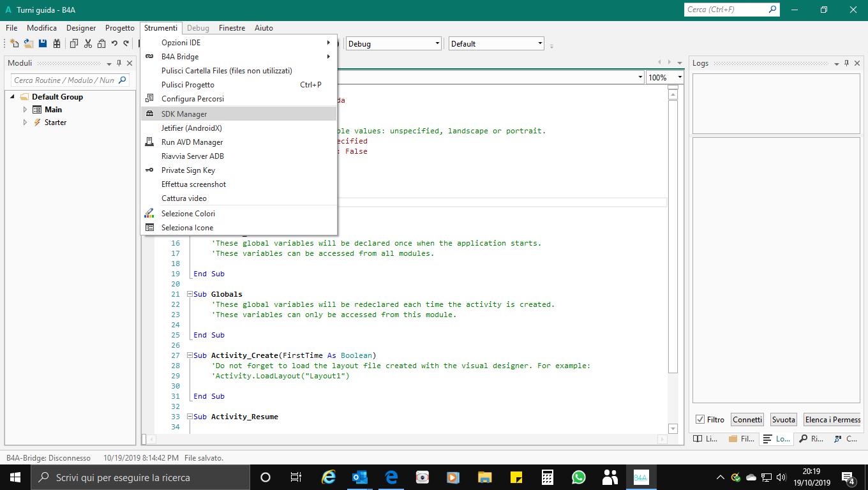Click the Paste icon in toolbar

(101, 44)
